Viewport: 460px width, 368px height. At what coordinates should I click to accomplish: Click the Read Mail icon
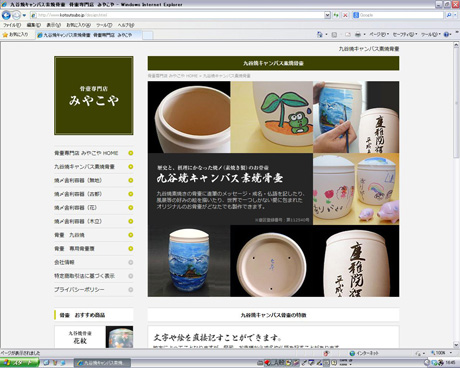pyautogui.click(x=348, y=34)
